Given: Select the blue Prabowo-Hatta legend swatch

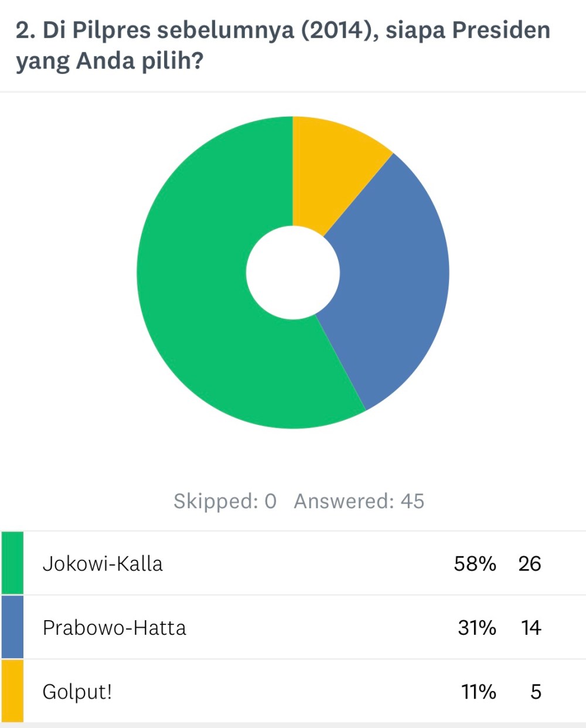Looking at the screenshot, I should (12, 627).
